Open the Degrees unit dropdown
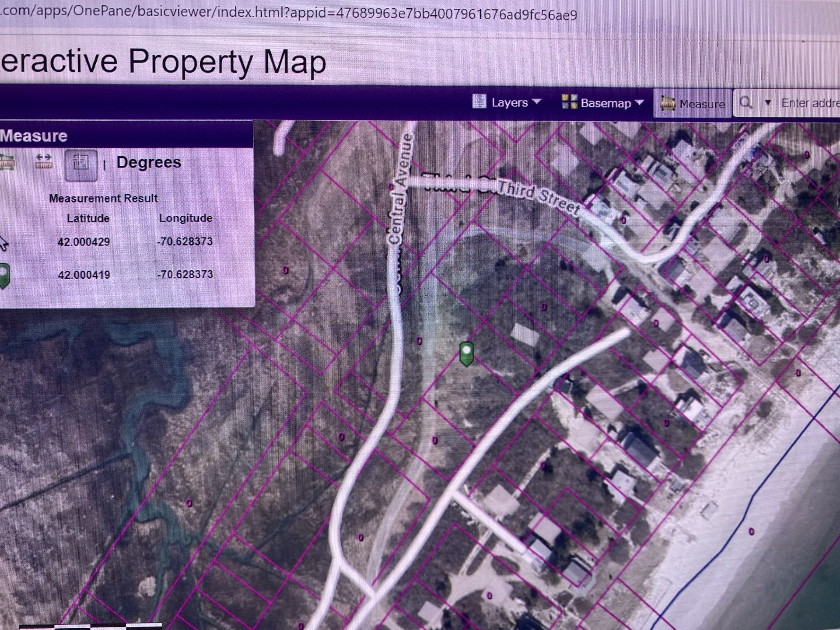Image resolution: width=840 pixels, height=630 pixels. click(x=149, y=162)
